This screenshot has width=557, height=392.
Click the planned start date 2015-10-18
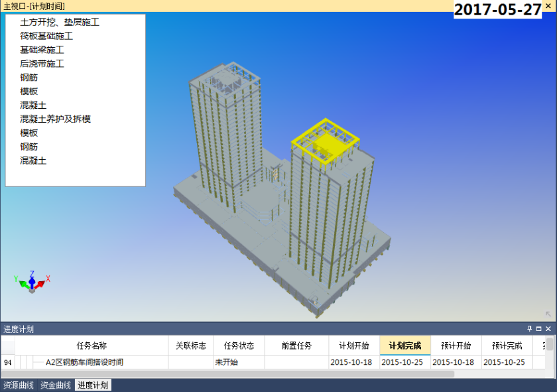pyautogui.click(x=354, y=362)
